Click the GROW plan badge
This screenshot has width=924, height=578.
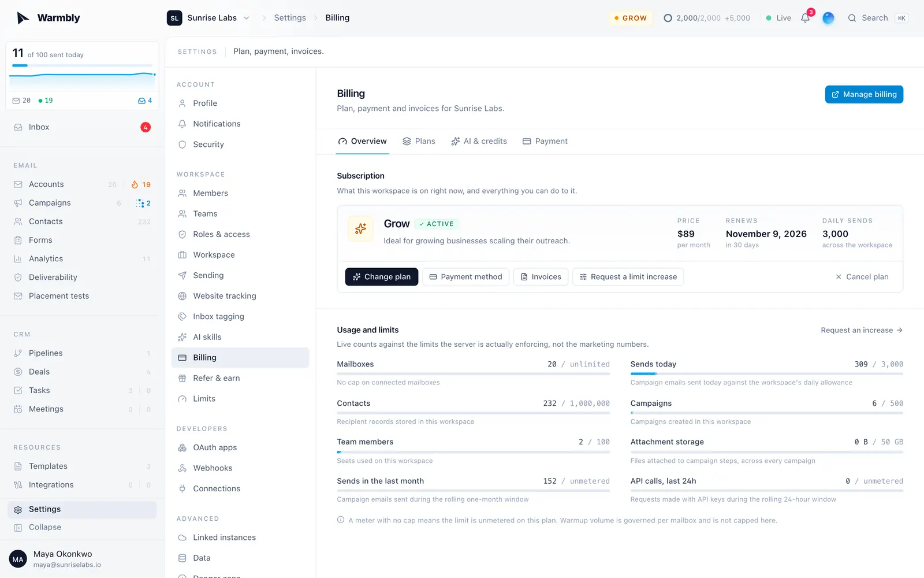pyautogui.click(x=631, y=18)
